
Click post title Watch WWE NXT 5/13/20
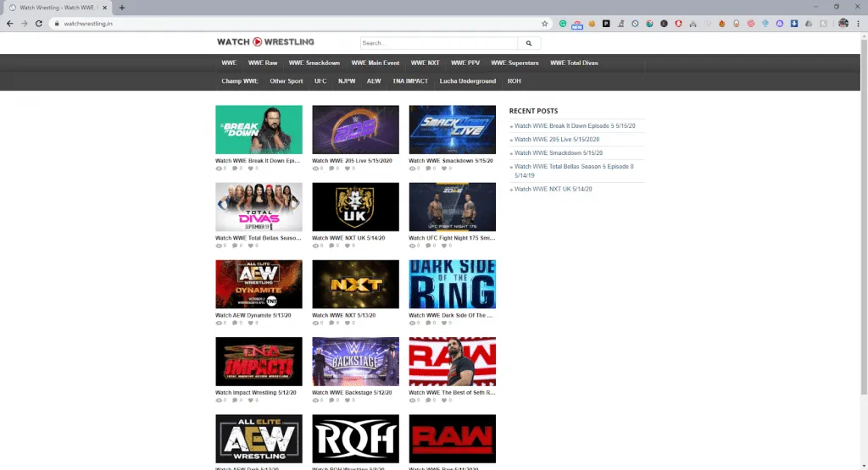(343, 315)
